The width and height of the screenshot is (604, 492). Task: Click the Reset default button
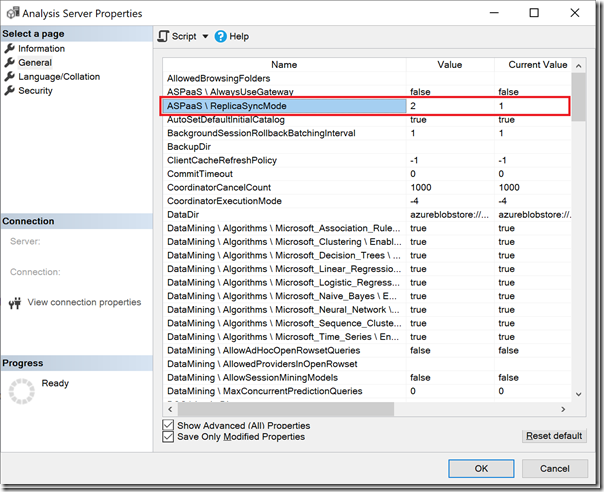tap(554, 436)
